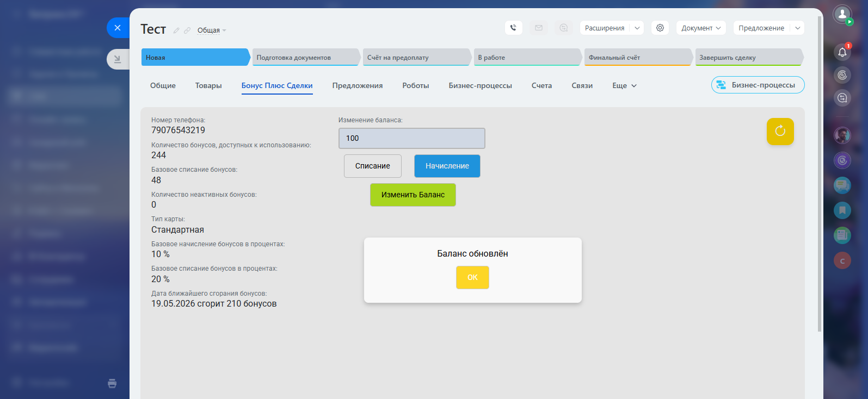Click the Расширения button
Screen dimensions: 868x399
point(605,28)
